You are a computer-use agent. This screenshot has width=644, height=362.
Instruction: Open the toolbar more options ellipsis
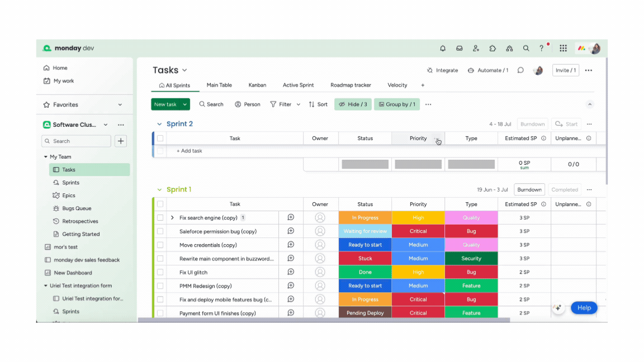click(428, 104)
